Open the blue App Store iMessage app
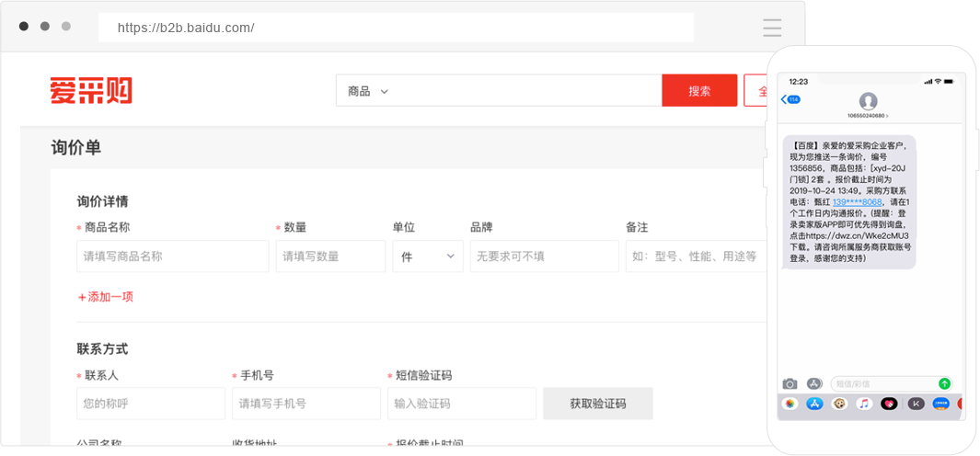Viewport: 980px width, 456px height. 814,404
